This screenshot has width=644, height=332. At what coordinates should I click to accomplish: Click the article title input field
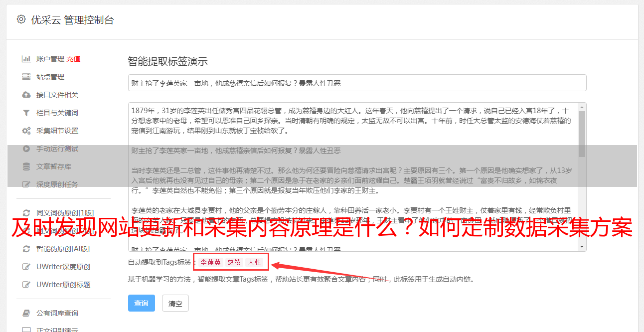tap(357, 83)
